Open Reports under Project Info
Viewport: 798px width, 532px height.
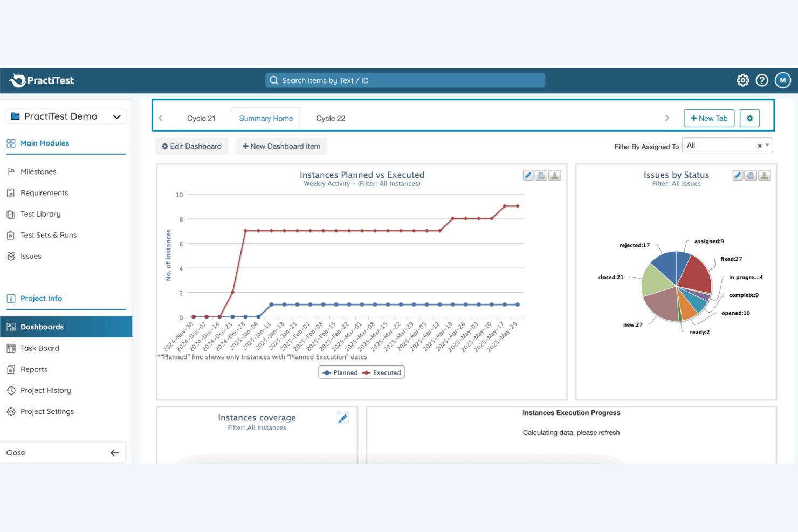(33, 369)
